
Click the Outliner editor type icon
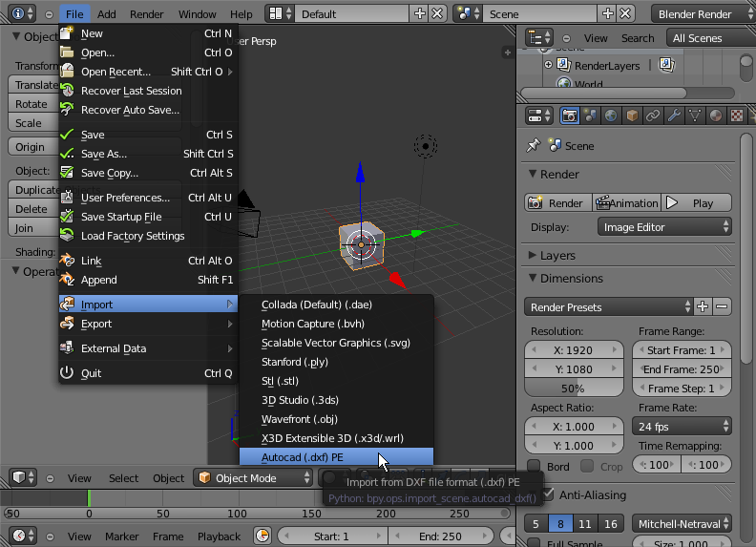coord(539,37)
